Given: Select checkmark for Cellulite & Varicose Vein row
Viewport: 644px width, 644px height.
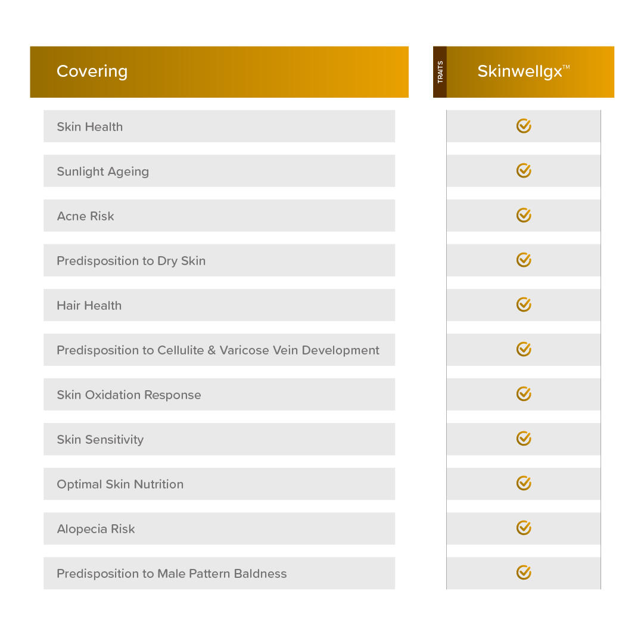Looking at the screenshot, I should coord(524,350).
